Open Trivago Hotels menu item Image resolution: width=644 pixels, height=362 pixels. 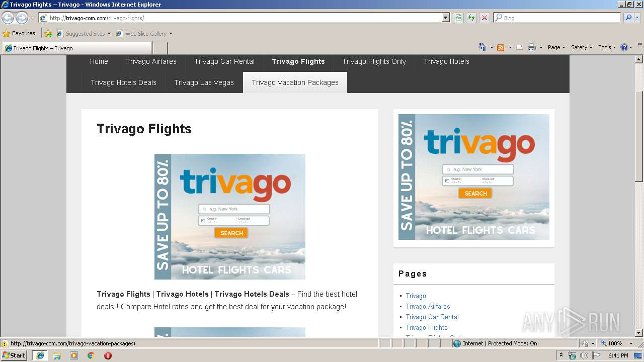(446, 61)
